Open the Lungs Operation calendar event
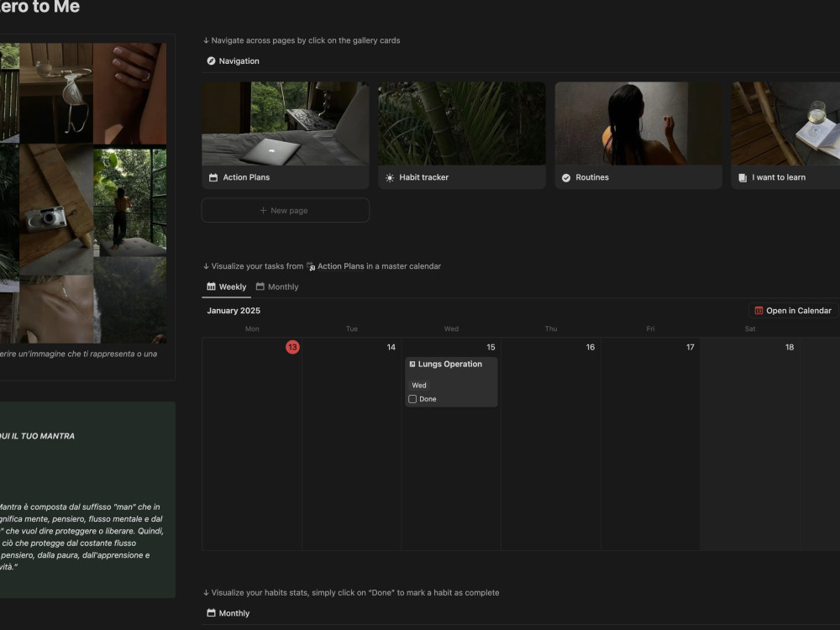The width and height of the screenshot is (840, 630). coord(451,382)
